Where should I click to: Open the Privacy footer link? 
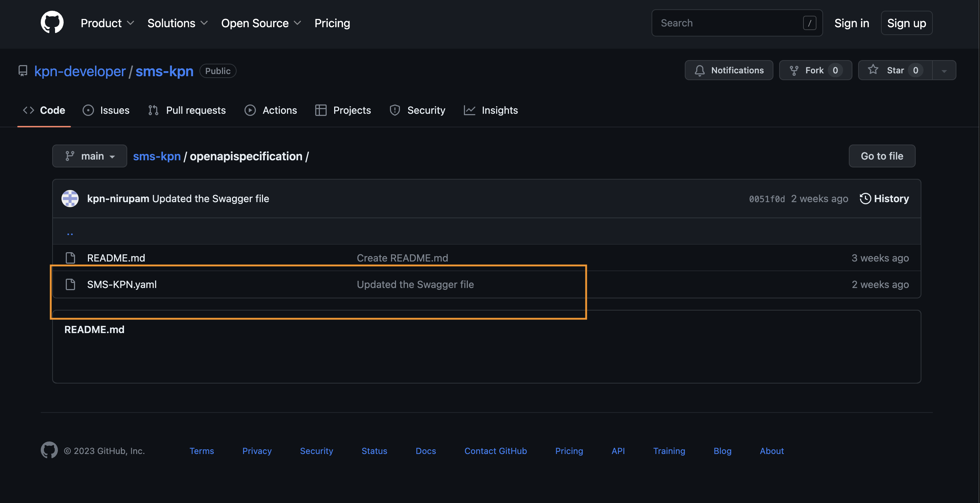coord(257,451)
